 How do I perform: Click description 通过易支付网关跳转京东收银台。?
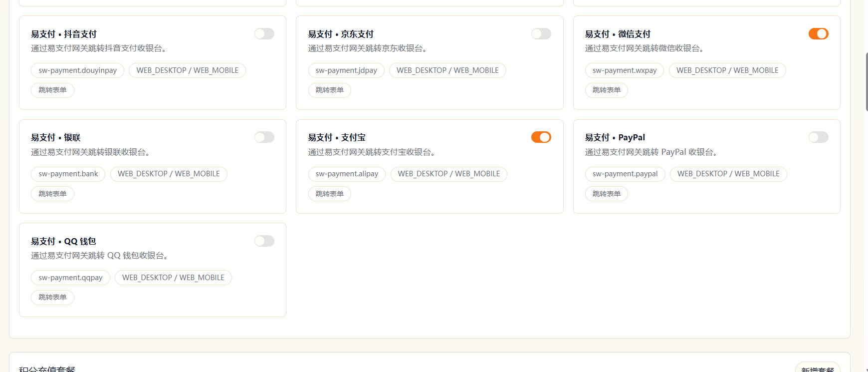click(x=369, y=48)
